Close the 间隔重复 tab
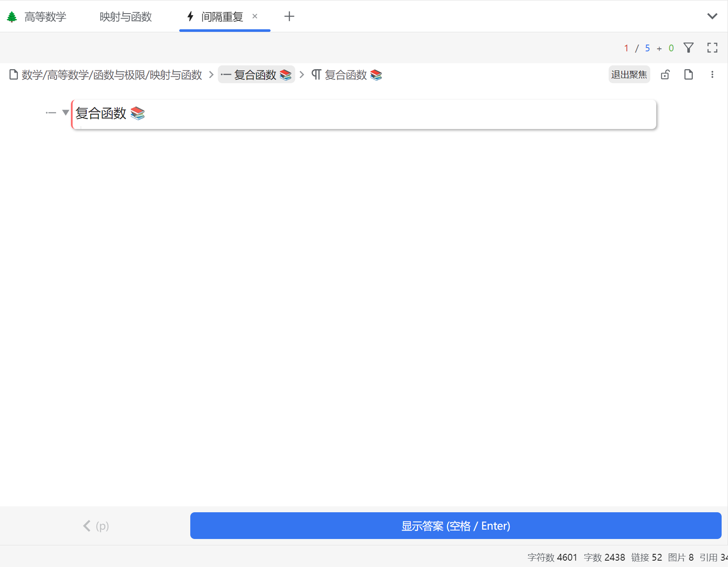The image size is (728, 567). coord(255,16)
